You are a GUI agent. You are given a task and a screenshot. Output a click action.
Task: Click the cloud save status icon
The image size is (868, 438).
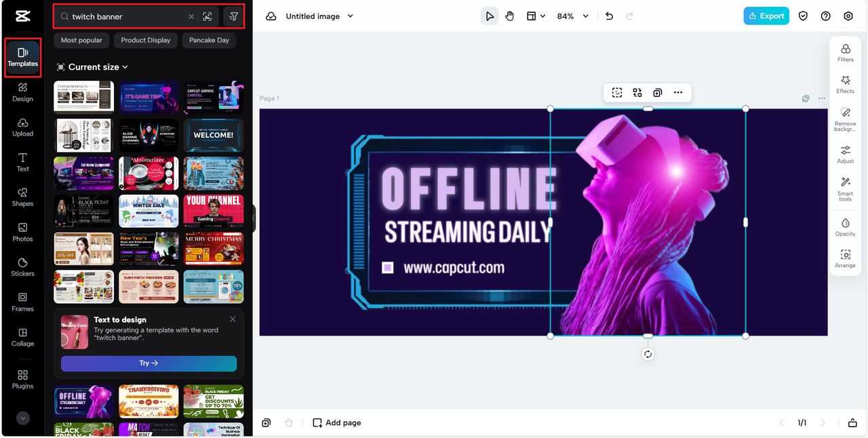(x=271, y=16)
